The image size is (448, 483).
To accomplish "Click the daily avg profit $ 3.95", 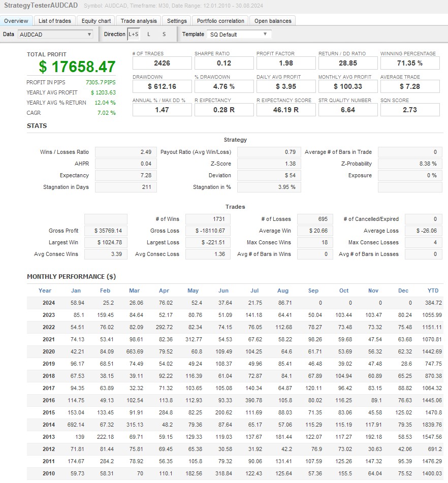I will pos(286,86).
